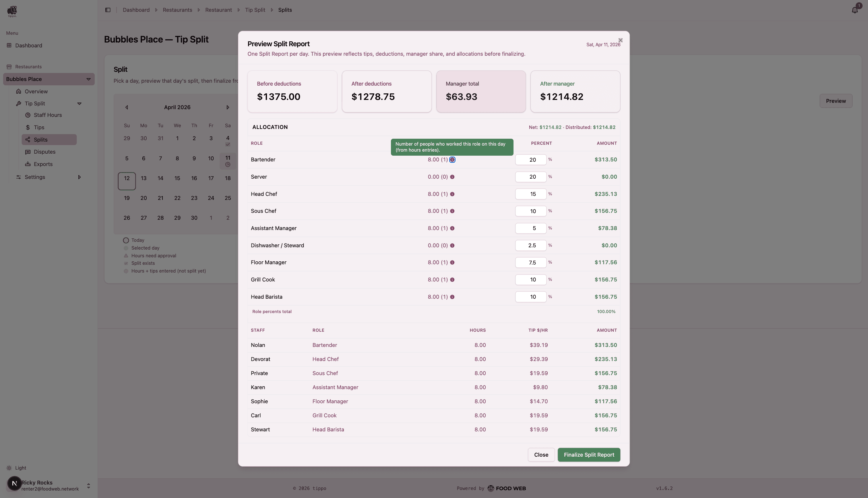The height and width of the screenshot is (498, 868).
Task: Click the Floor Manager role link for Sophie
Action: [330, 401]
